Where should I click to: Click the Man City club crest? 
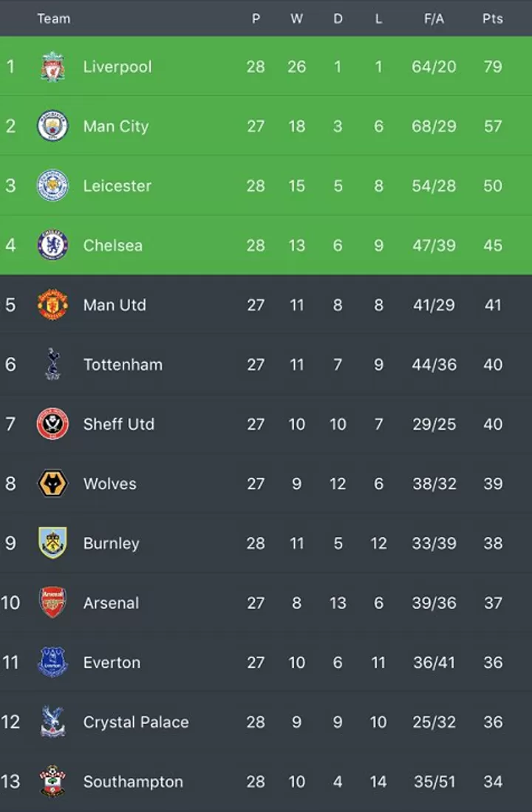click(53, 126)
